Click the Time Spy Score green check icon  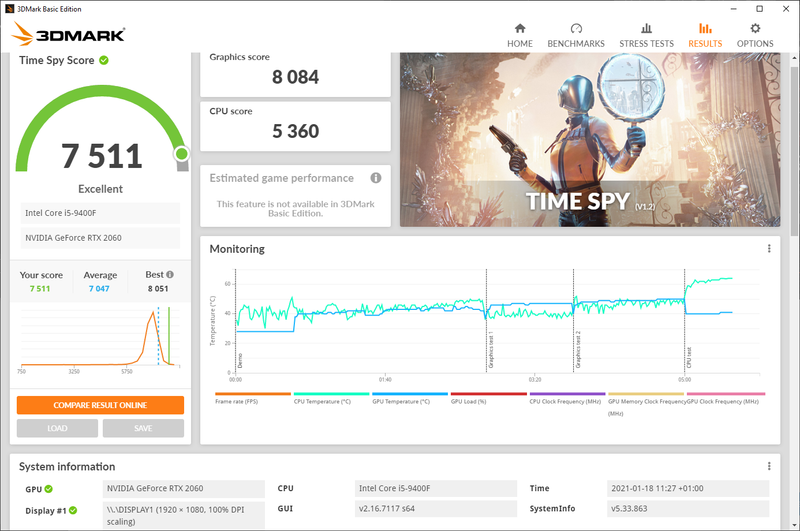click(x=104, y=60)
